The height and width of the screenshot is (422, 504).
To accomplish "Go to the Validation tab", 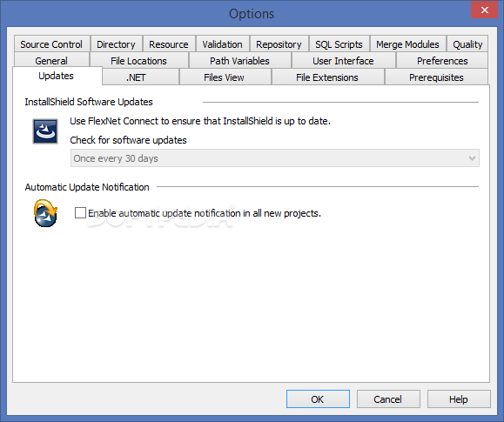I will 223,44.
